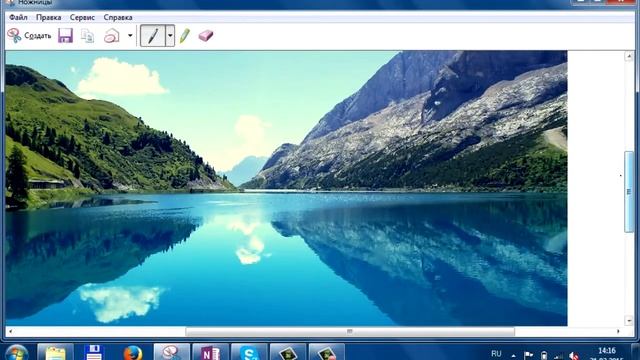Viewport: 640px width, 360px height.
Task: Click the horizontal scrollbar thumb
Action: click(x=350, y=331)
